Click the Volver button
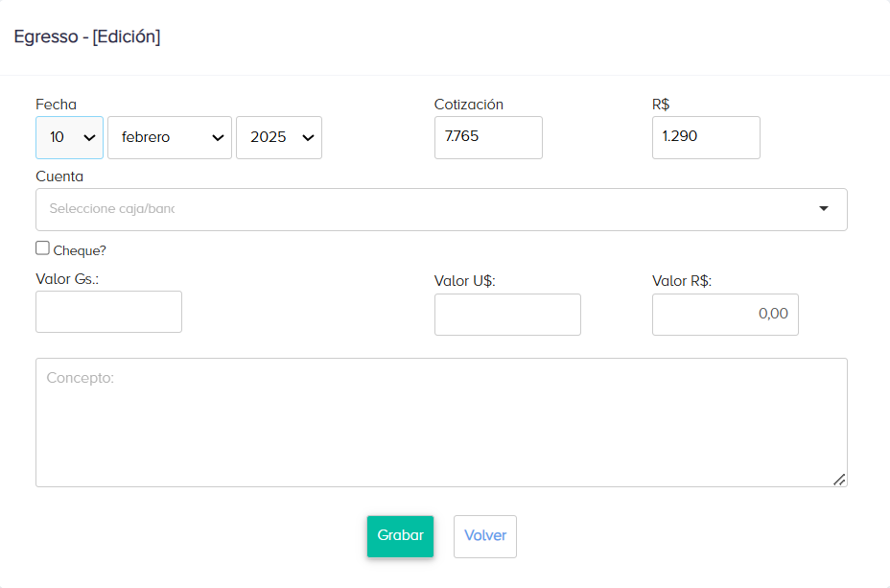Image resolution: width=890 pixels, height=588 pixels. pos(484,536)
